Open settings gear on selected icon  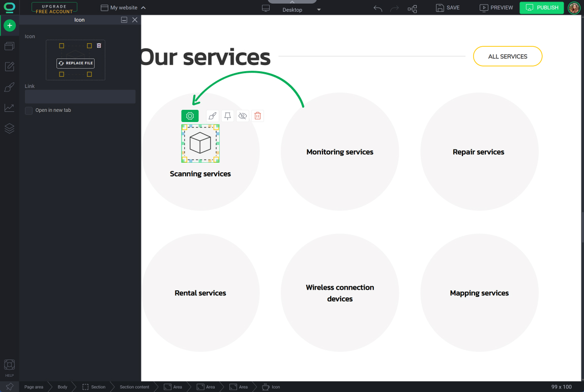coord(190,116)
